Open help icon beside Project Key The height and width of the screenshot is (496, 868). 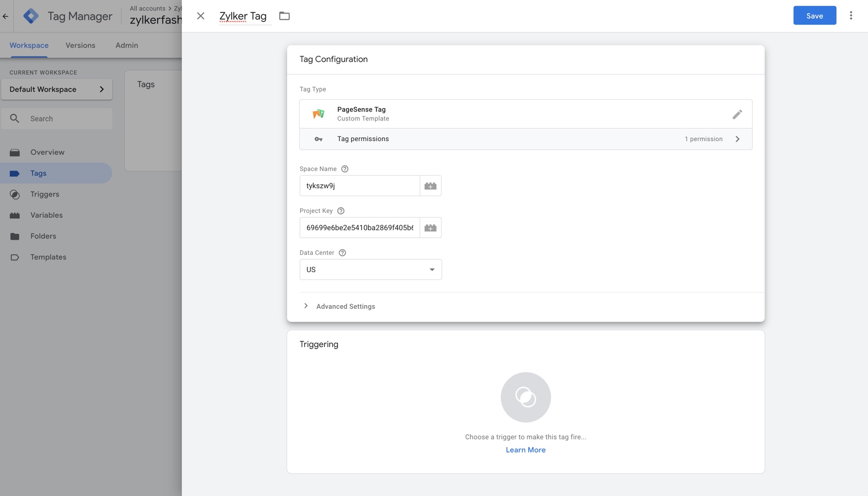tap(341, 211)
